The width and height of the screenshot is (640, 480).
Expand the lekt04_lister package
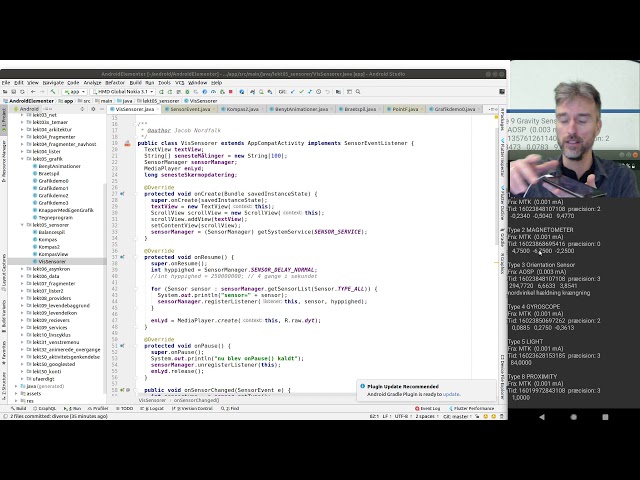pyautogui.click(x=22, y=151)
